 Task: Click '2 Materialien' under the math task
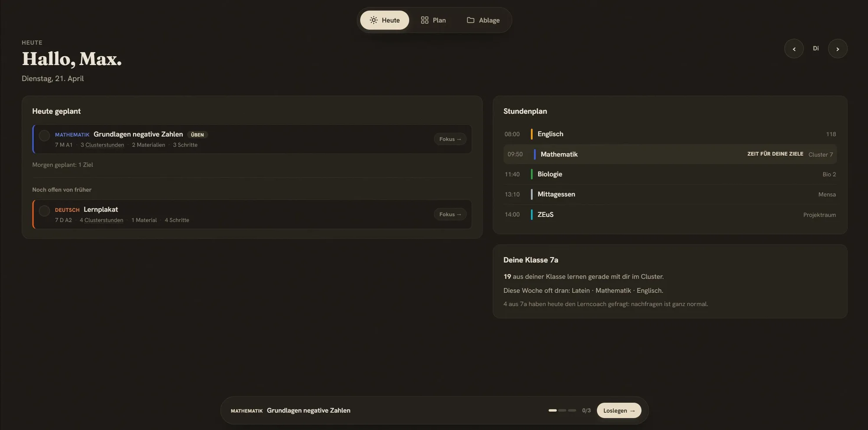click(148, 145)
